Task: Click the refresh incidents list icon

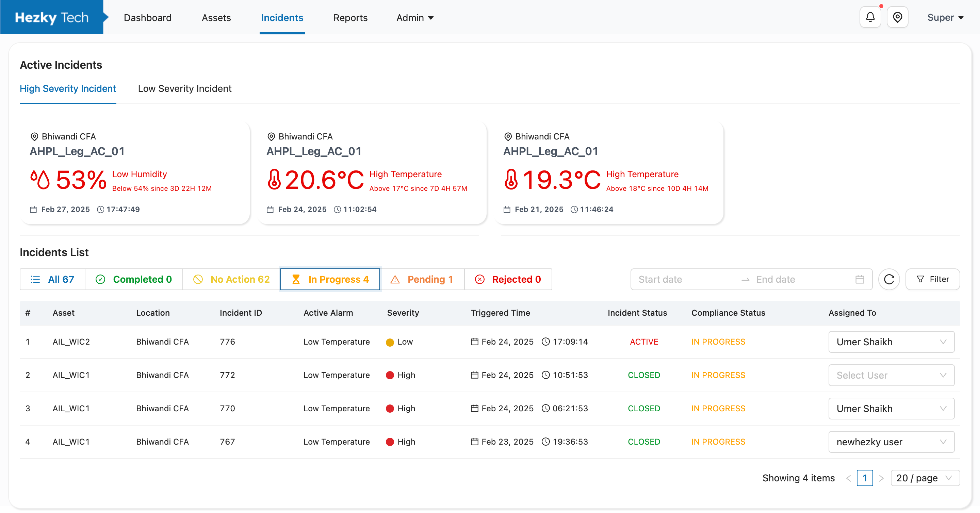Action: (889, 279)
